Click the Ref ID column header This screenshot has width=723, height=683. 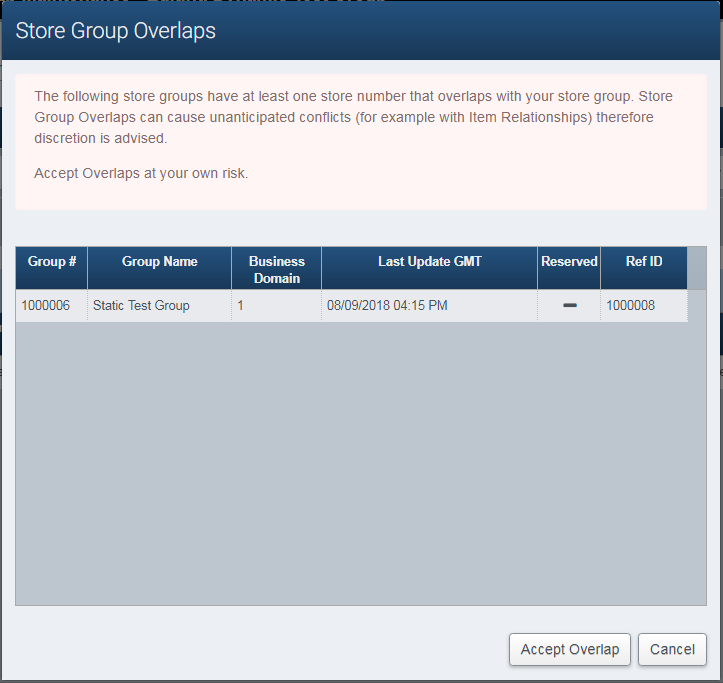643,262
